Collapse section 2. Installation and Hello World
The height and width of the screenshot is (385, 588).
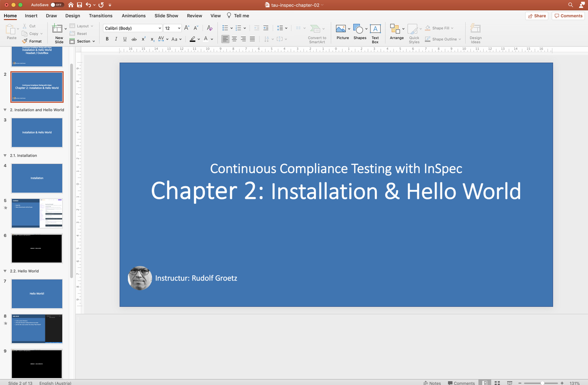click(5, 110)
